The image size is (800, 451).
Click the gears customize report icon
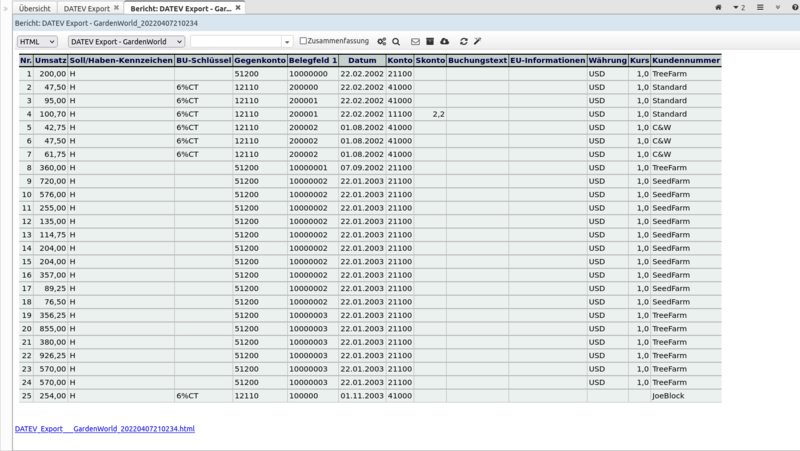point(382,42)
